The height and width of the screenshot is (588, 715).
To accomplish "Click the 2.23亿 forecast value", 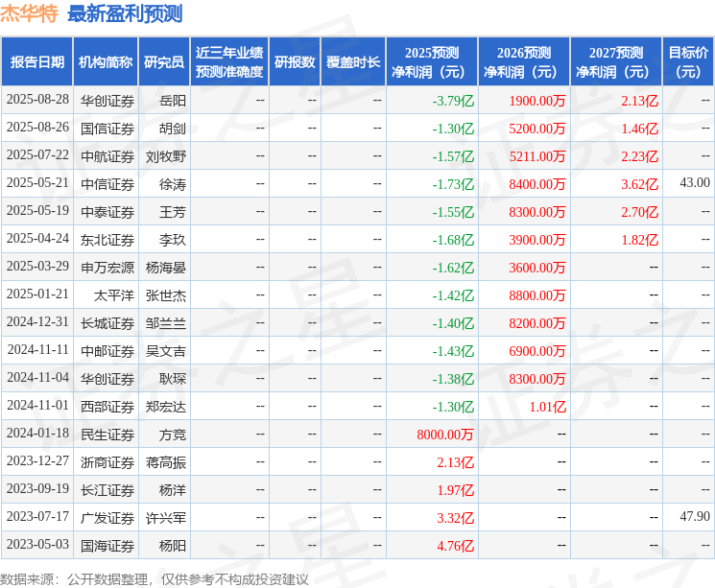I will [x=640, y=156].
